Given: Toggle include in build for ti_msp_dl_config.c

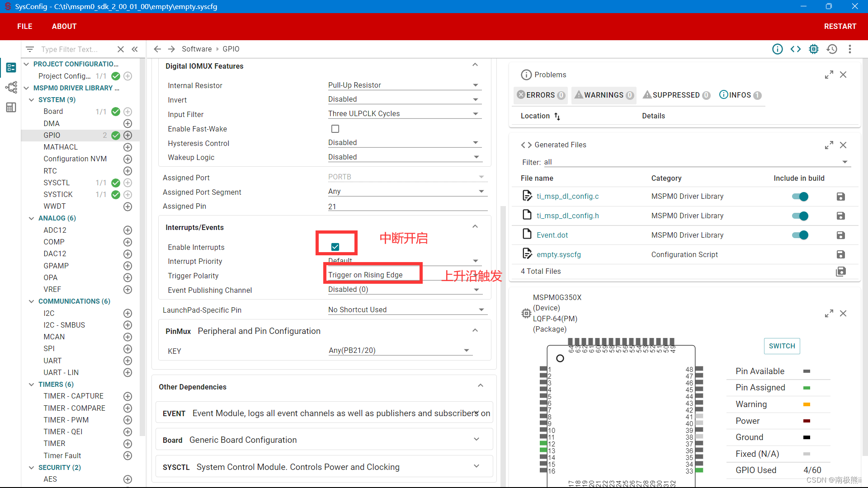Looking at the screenshot, I should (x=800, y=197).
